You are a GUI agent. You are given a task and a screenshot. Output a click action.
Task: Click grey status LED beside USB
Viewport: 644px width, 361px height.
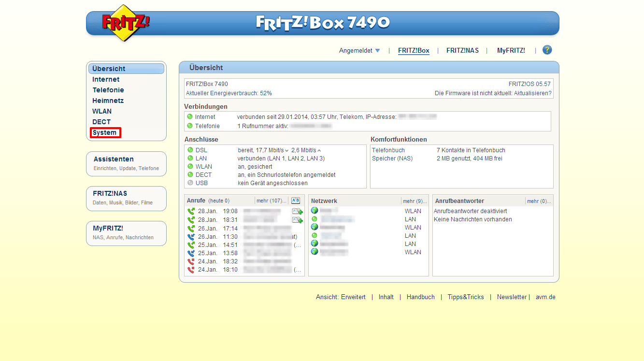pos(190,183)
